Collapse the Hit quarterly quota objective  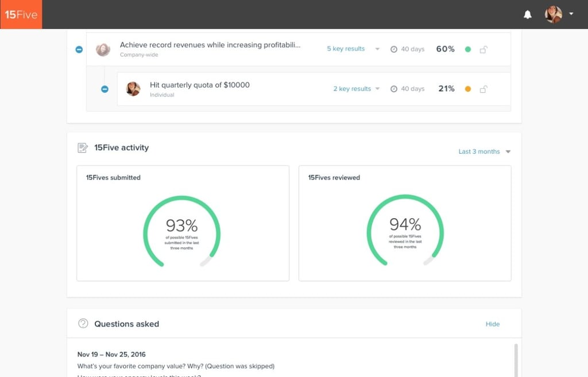(105, 89)
